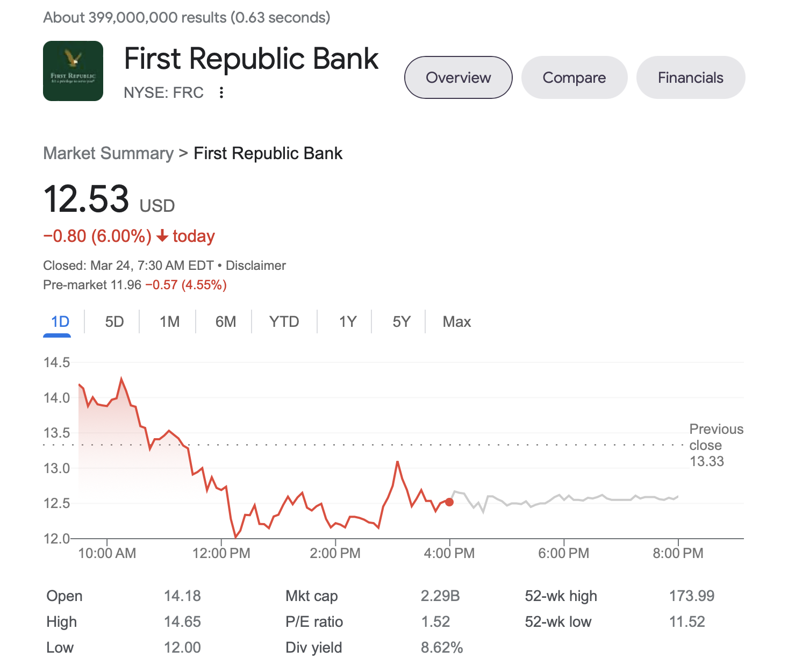Click the 14.5 y-axis label
Screen dimensions: 788x672
coord(57,362)
